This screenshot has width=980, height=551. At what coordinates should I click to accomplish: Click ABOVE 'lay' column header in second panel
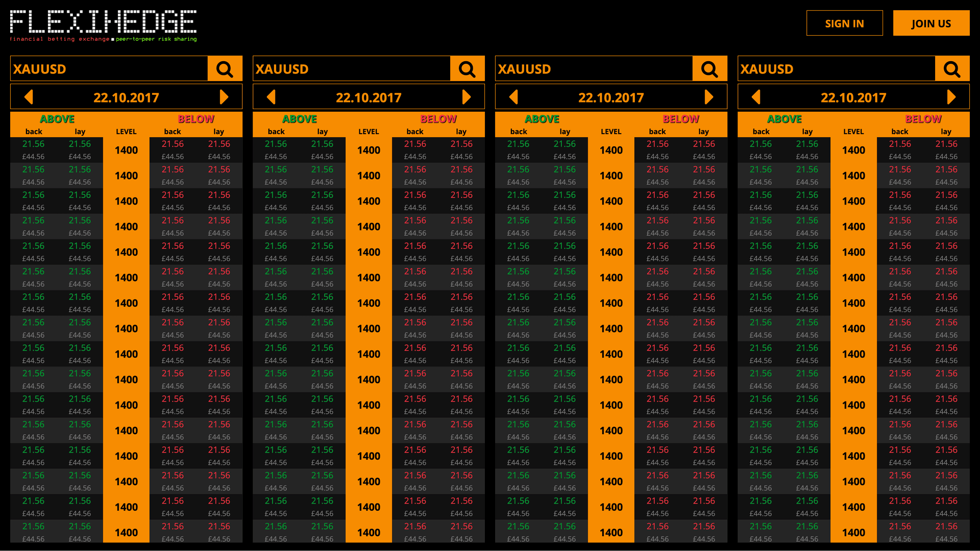coord(322,132)
